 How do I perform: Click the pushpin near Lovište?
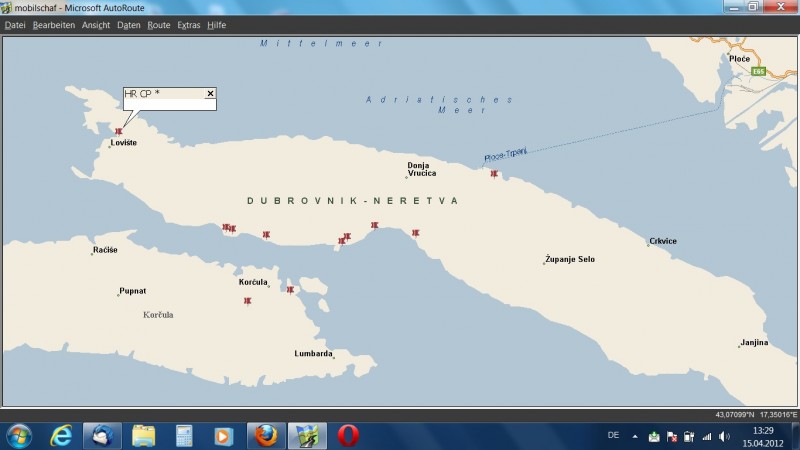pos(119,132)
